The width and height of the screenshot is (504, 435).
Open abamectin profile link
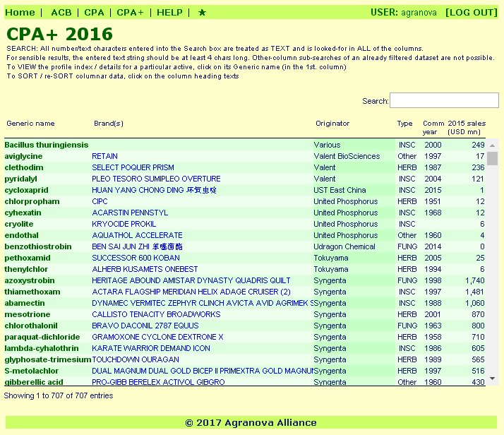click(x=25, y=303)
